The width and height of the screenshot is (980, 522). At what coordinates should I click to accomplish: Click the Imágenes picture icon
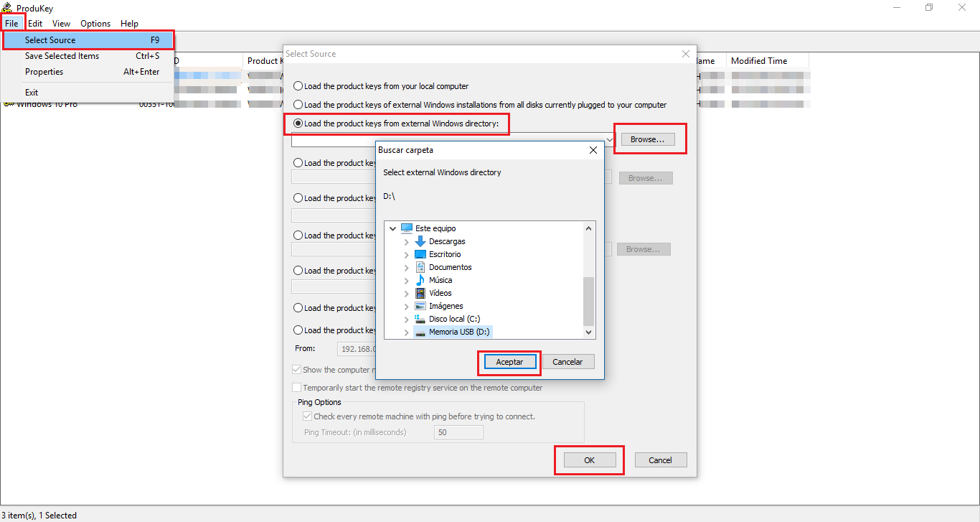pos(420,306)
